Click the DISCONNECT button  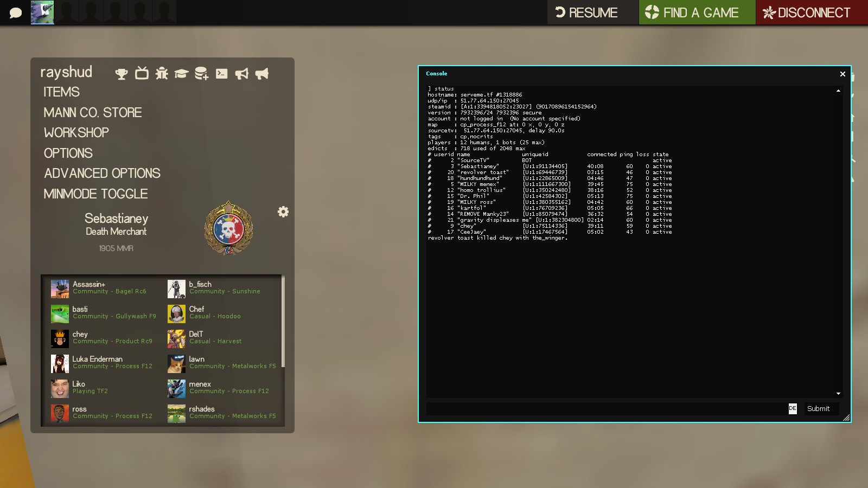click(807, 12)
